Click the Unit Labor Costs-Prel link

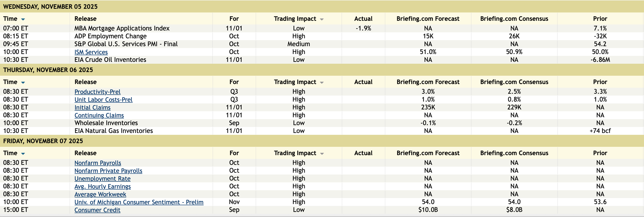(x=103, y=100)
